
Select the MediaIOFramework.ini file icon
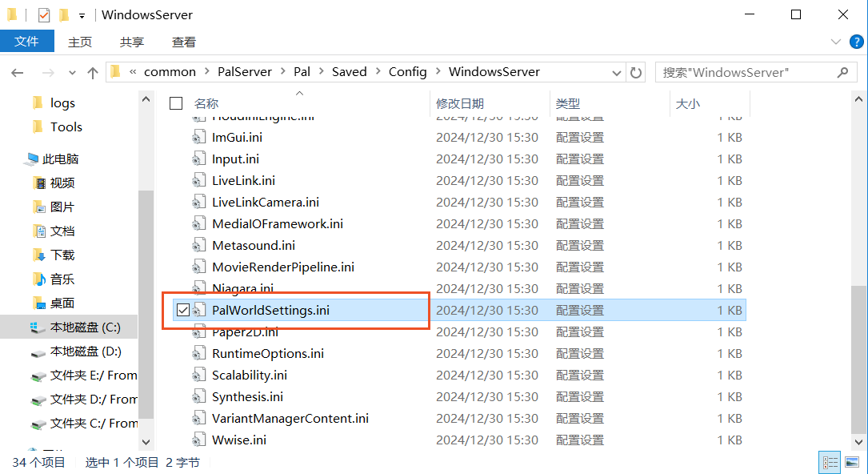coord(199,223)
